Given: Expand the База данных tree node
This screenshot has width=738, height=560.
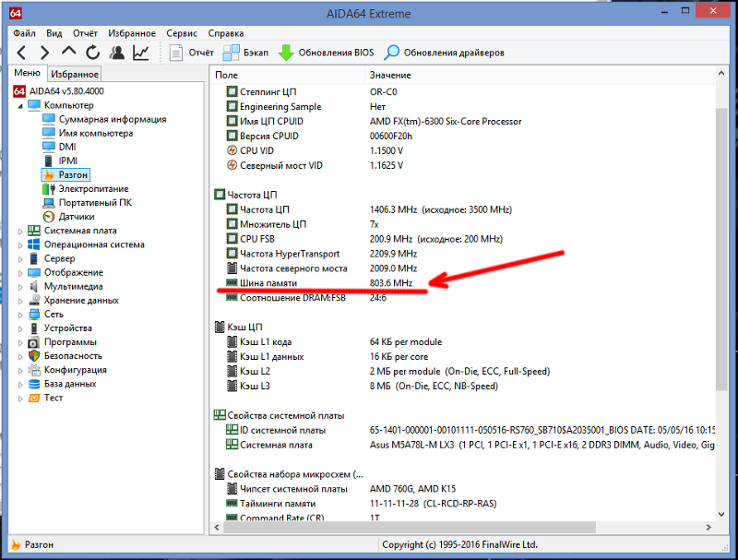Looking at the screenshot, I should pos(20,385).
